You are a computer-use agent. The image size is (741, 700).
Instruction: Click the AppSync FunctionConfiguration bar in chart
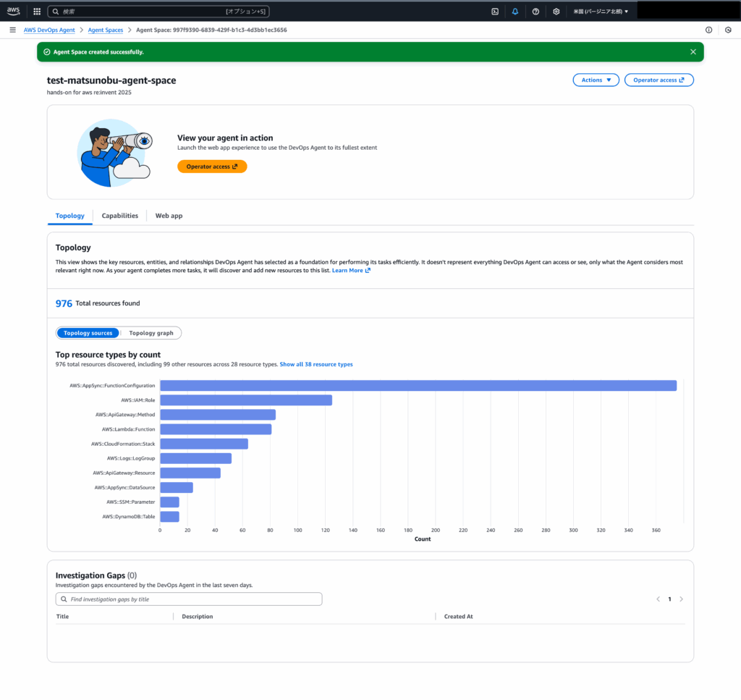[418, 385]
